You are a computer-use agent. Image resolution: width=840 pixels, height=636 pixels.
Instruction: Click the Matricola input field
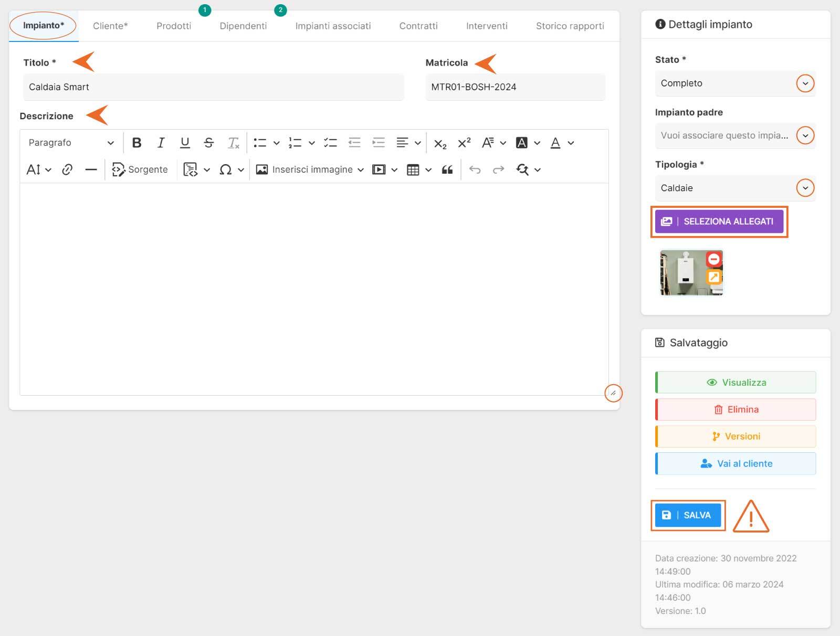514,87
